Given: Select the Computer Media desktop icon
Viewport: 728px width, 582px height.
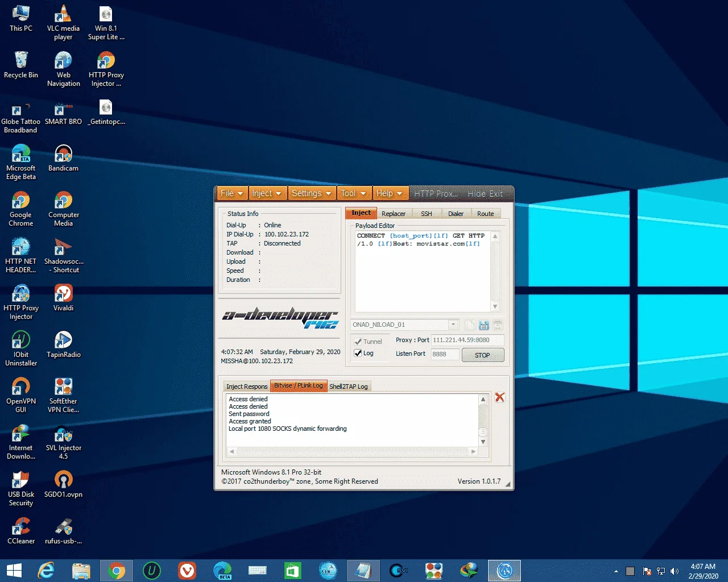Looking at the screenshot, I should point(63,209).
